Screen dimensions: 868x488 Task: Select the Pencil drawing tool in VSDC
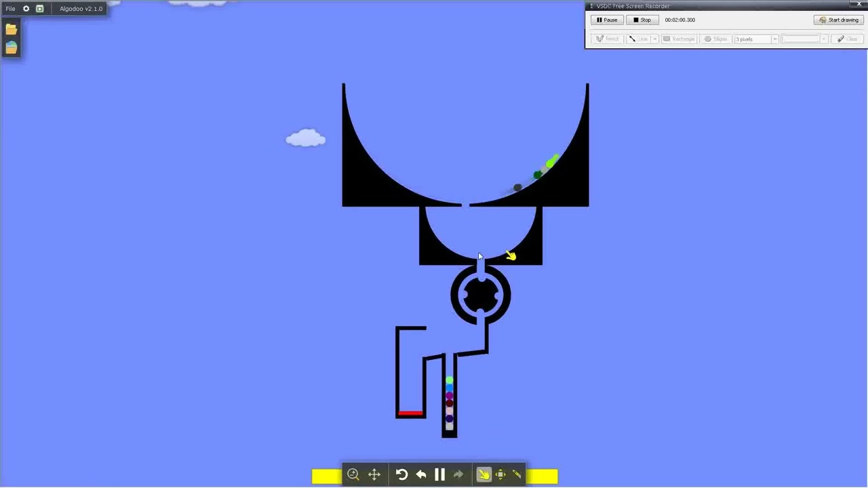tap(607, 39)
